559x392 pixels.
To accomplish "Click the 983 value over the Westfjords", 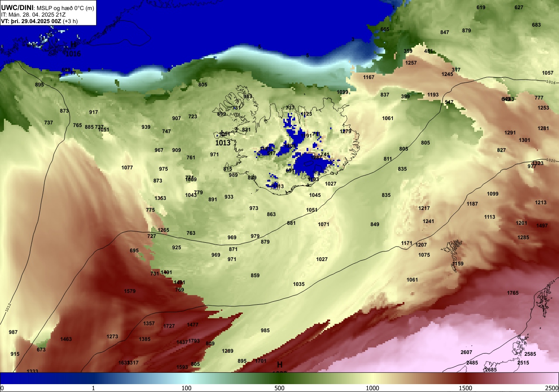I will [x=248, y=96].
